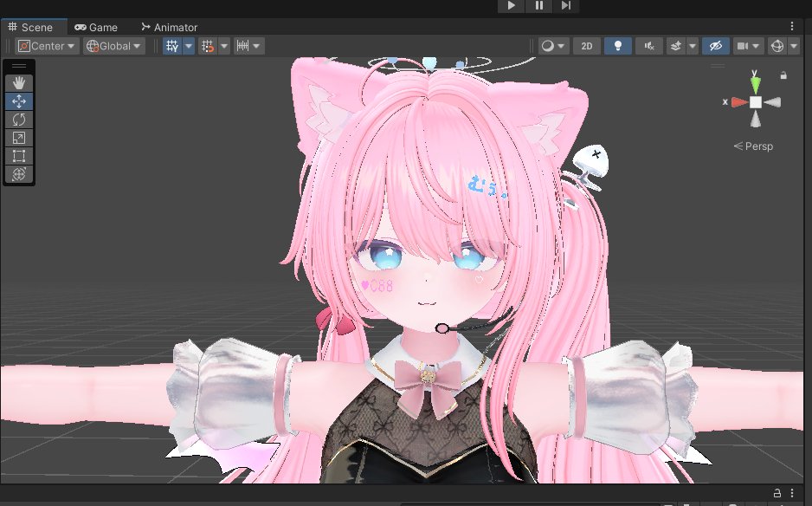Screen dimensions: 812x506
Task: Toggle scene audio mute
Action: click(649, 46)
